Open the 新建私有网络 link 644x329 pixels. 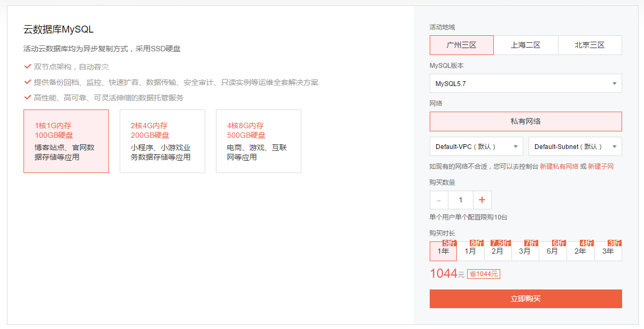tap(559, 167)
